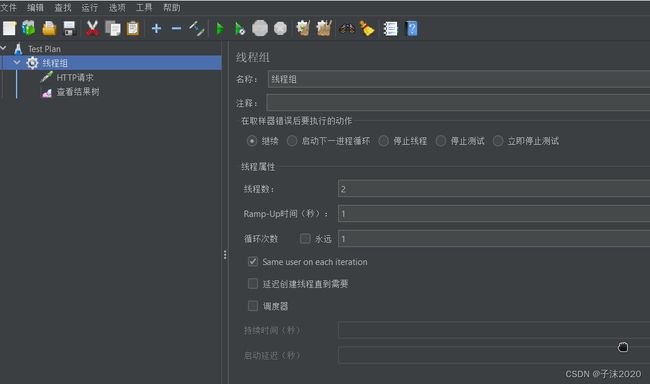Click the Clear results icon

(x=303, y=28)
